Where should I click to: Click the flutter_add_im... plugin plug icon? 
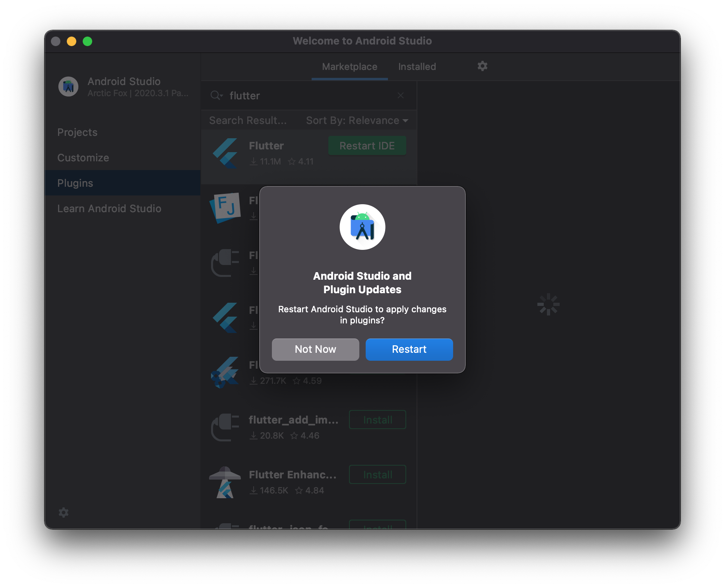pos(225,427)
